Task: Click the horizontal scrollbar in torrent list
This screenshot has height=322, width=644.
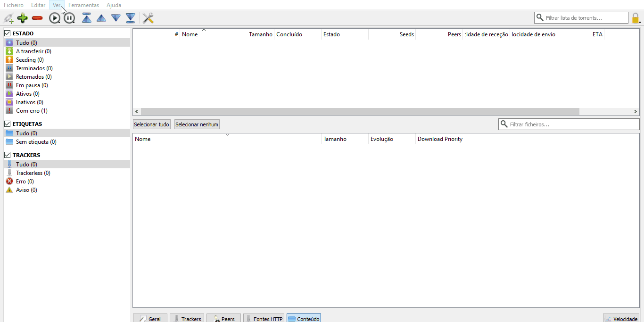Action: 359,112
